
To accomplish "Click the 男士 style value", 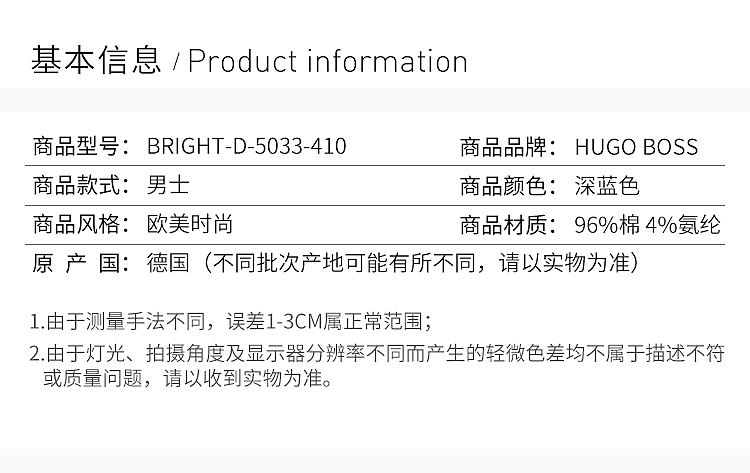I will coord(168,186).
